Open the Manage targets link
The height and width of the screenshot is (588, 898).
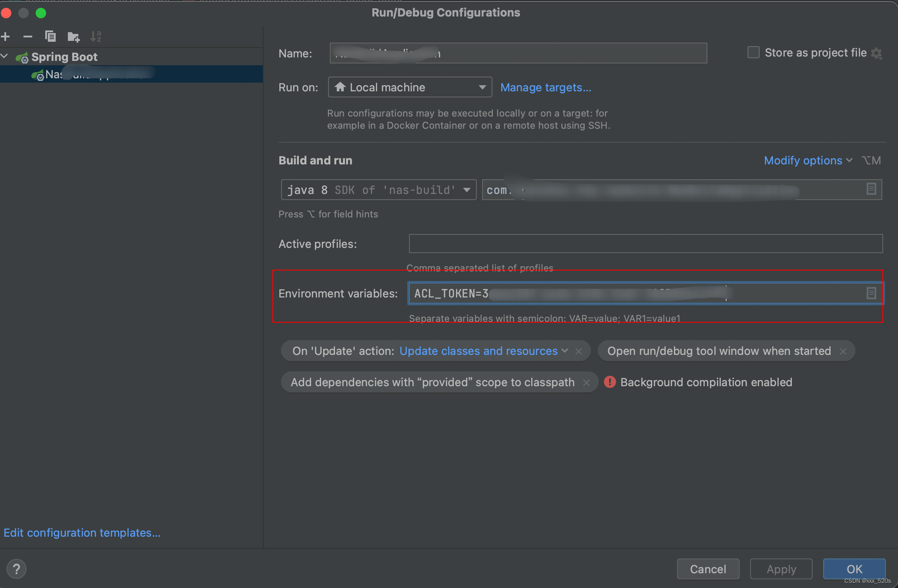(546, 87)
